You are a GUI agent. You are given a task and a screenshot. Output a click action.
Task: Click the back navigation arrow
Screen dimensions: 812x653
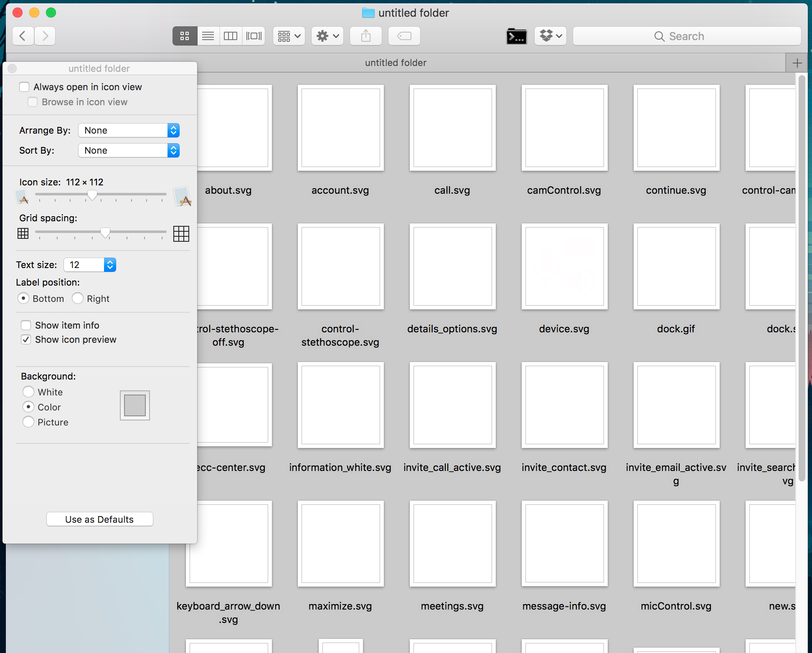(x=23, y=36)
